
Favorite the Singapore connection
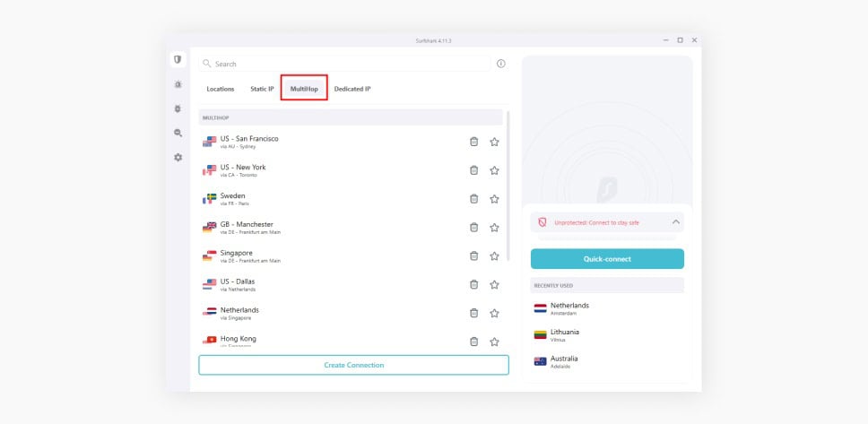click(494, 255)
